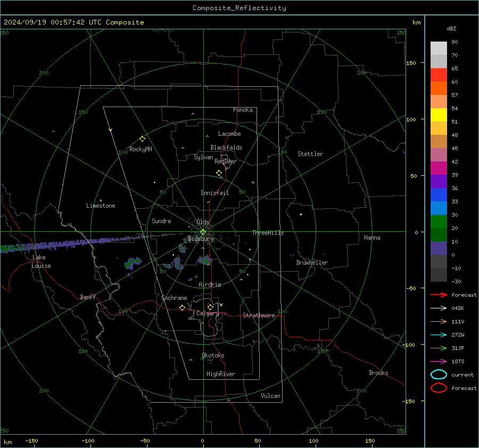Viewport: 479px width, 448px height.
Task: Click the white plus marker west of Hanna
Action: coord(301,214)
